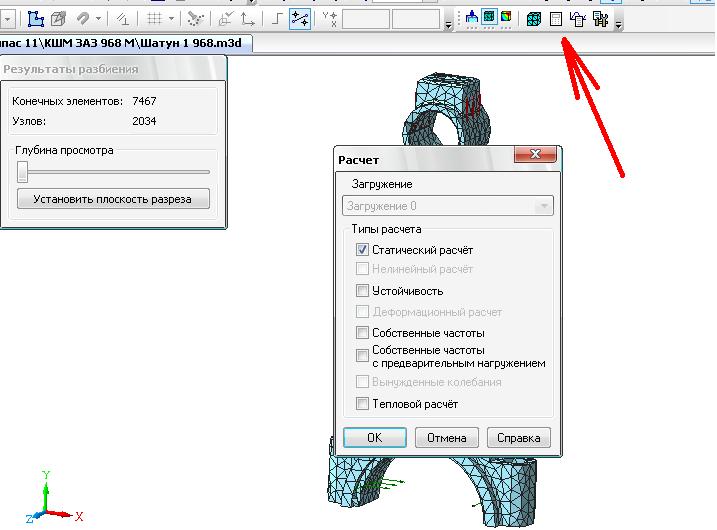Click the XYZ axis orientation indicator
Viewport: 717px width, 530px height.
[54, 497]
